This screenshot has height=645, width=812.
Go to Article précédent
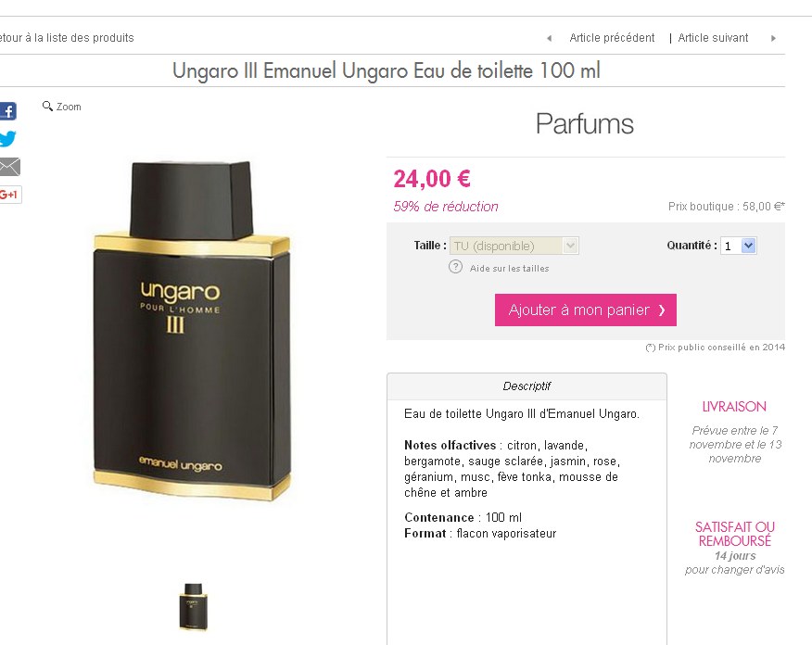pos(612,38)
